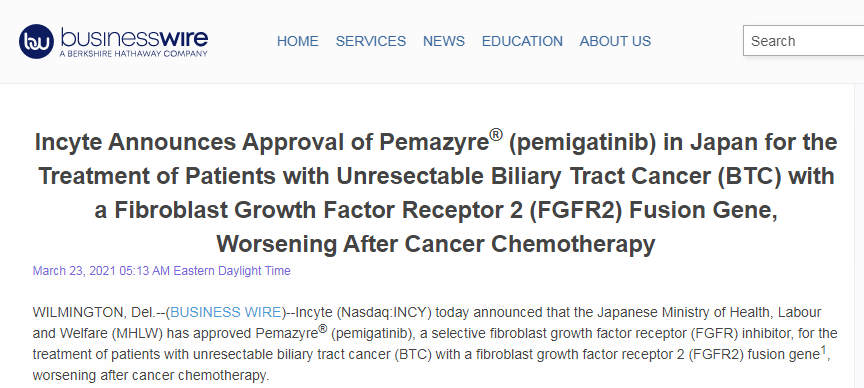This screenshot has width=864, height=388.
Task: Open footnote 1 after 'fusion gene'
Action: point(824,351)
